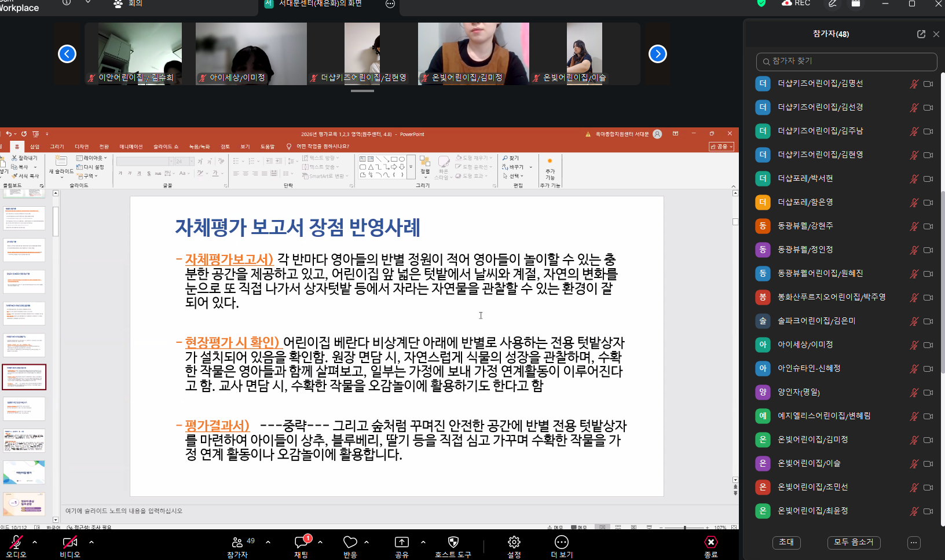Unmute the audio microphone
Image resolution: width=945 pixels, height=560 pixels.
click(16, 543)
